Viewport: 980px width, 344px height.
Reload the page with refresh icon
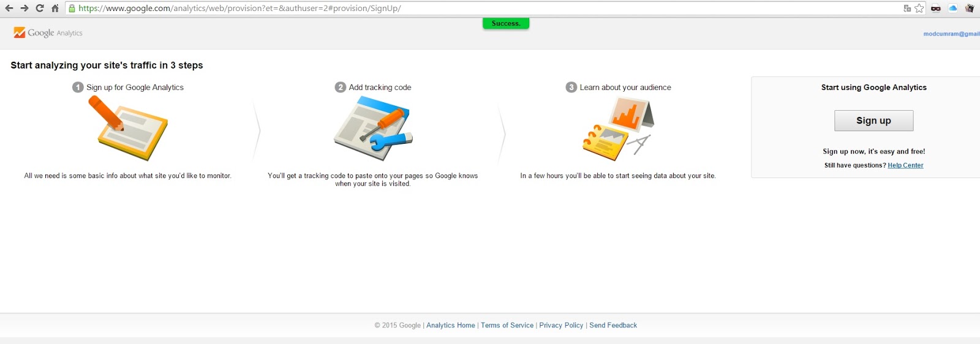(x=40, y=8)
